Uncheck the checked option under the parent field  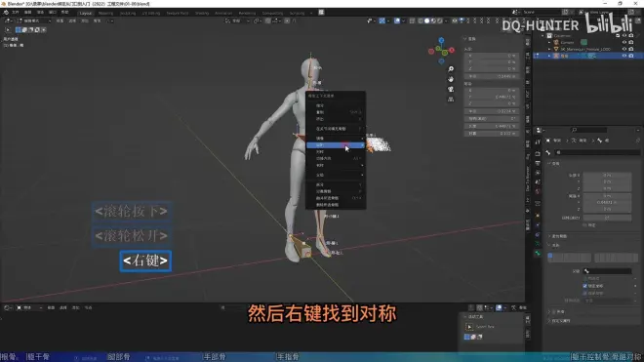pyautogui.click(x=584, y=286)
